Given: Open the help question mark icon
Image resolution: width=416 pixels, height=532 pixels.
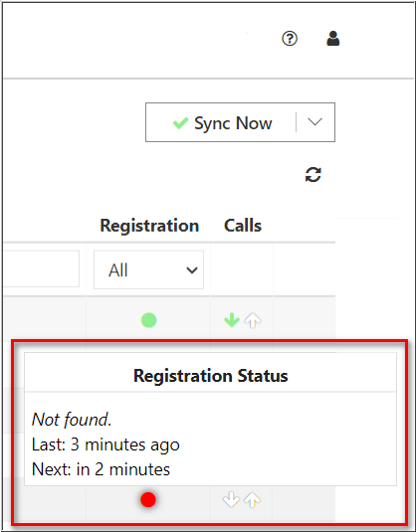Looking at the screenshot, I should [290, 39].
